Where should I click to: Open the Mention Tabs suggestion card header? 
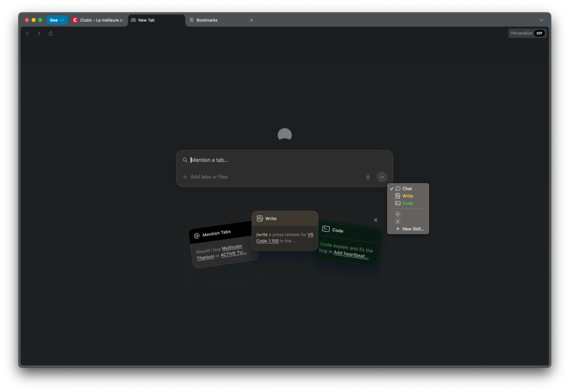point(220,233)
